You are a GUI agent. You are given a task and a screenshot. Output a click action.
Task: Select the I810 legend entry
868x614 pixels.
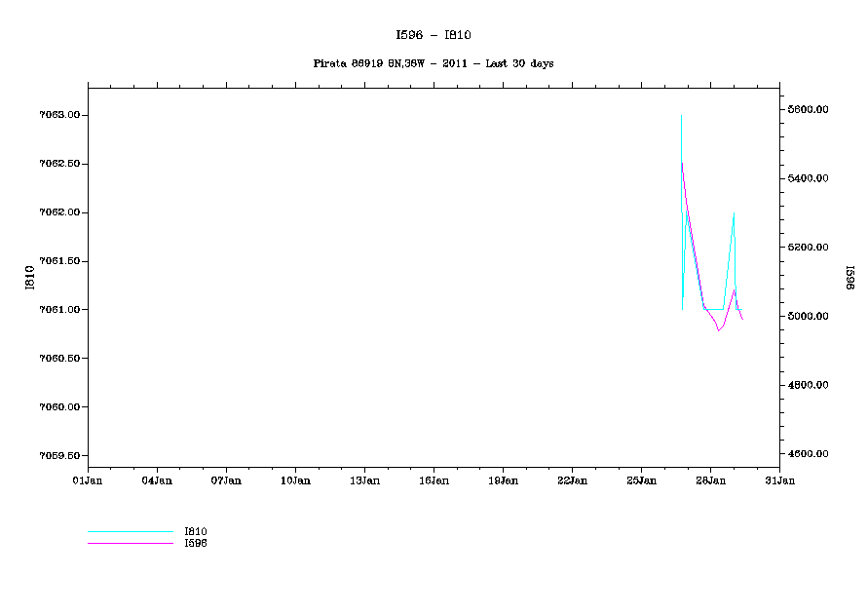(196, 531)
